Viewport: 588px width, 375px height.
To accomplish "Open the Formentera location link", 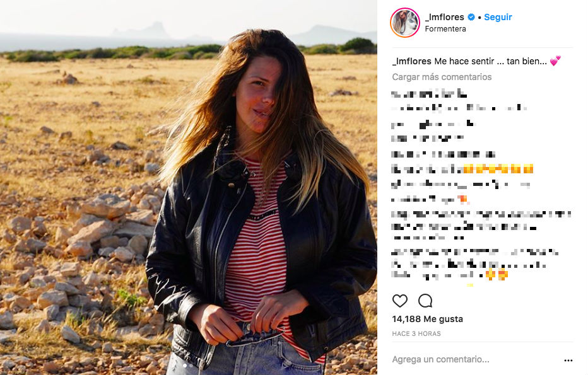I will coord(445,29).
